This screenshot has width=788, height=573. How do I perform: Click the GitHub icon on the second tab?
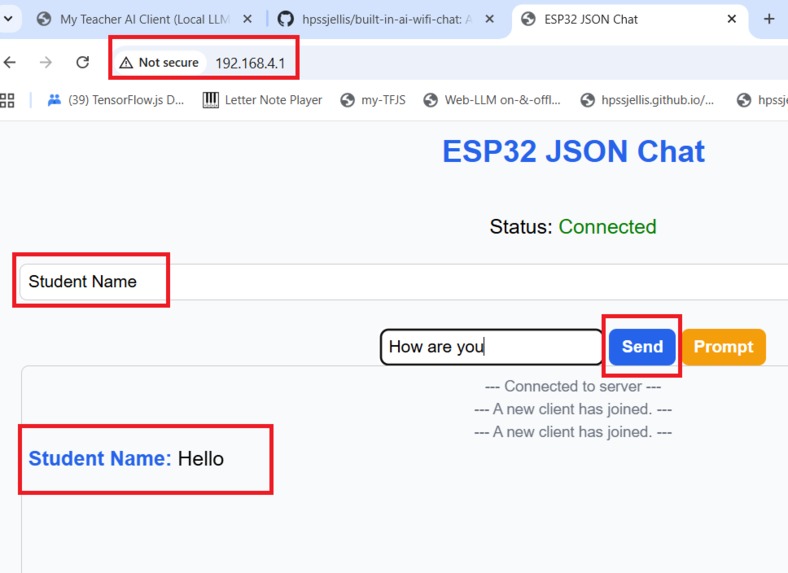(x=285, y=19)
